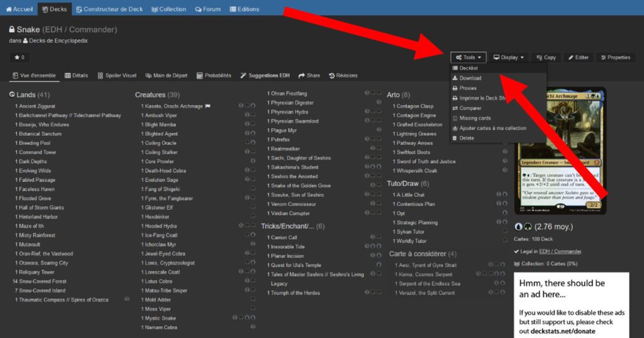Expand the Display dropdown
The image size is (644, 338).
(x=508, y=57)
